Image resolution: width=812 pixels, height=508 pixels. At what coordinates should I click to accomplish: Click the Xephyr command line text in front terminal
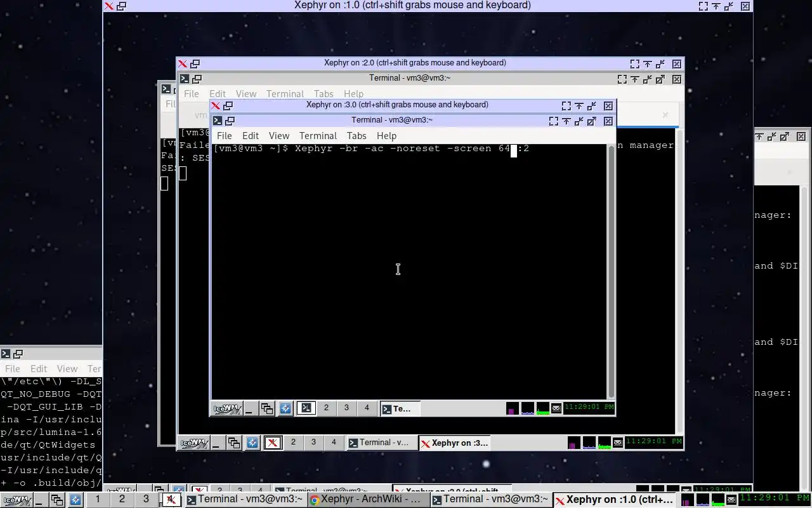(412, 149)
